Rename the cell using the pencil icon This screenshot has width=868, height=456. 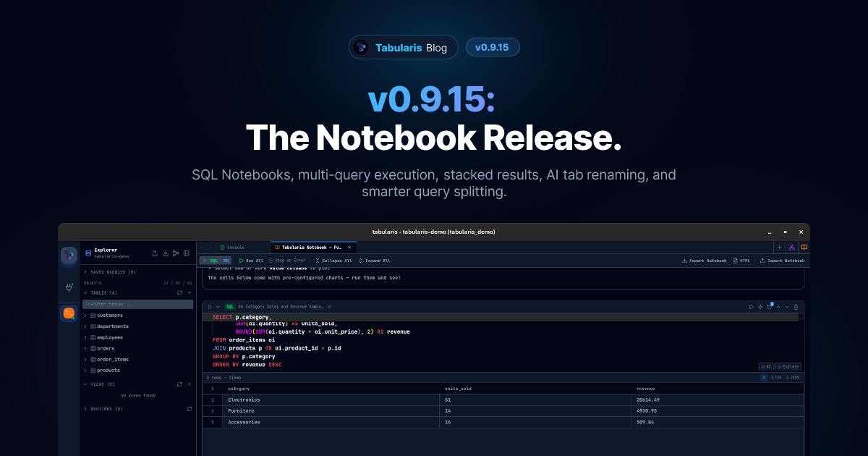tap(328, 306)
